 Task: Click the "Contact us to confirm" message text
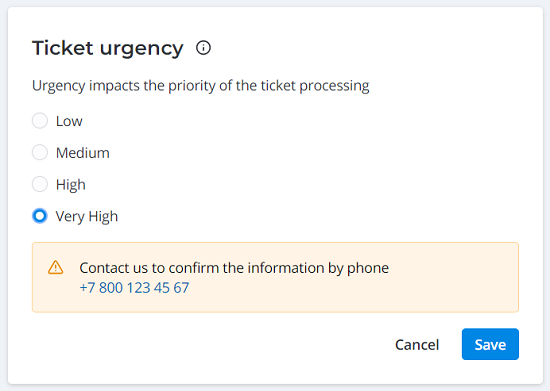click(x=234, y=268)
